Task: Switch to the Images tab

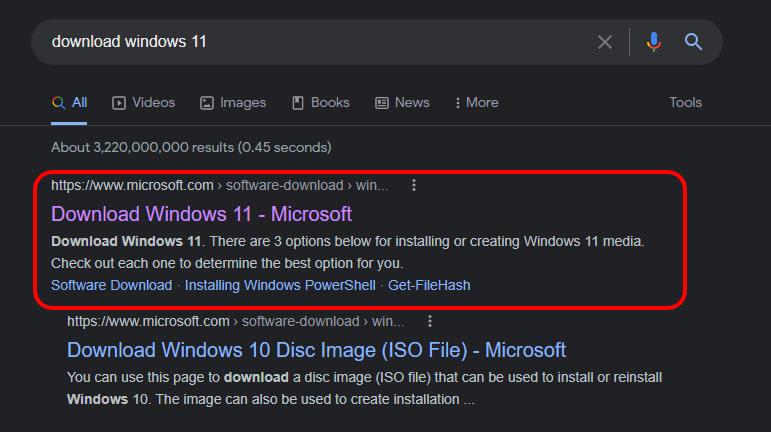Action: [233, 103]
